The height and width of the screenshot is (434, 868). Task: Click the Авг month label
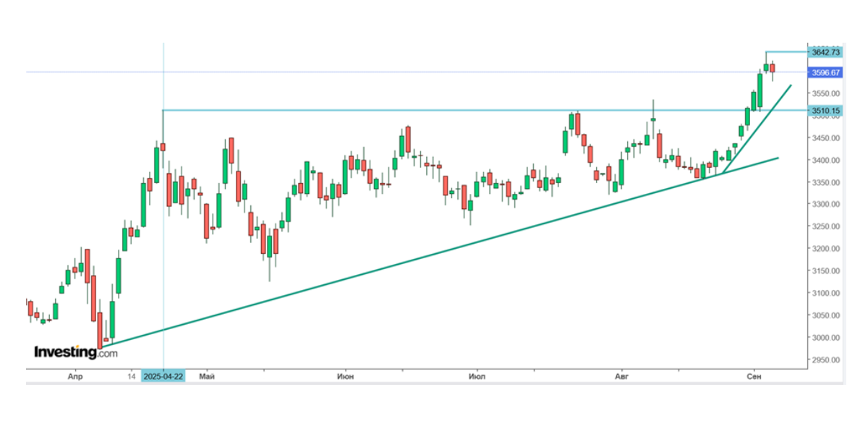(x=622, y=377)
